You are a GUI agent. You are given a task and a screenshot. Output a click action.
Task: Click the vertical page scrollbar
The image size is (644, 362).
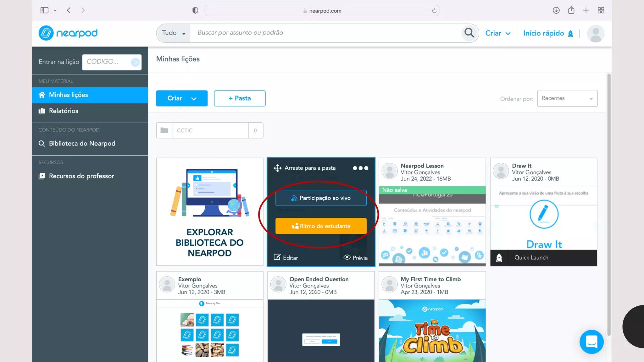[609, 204]
